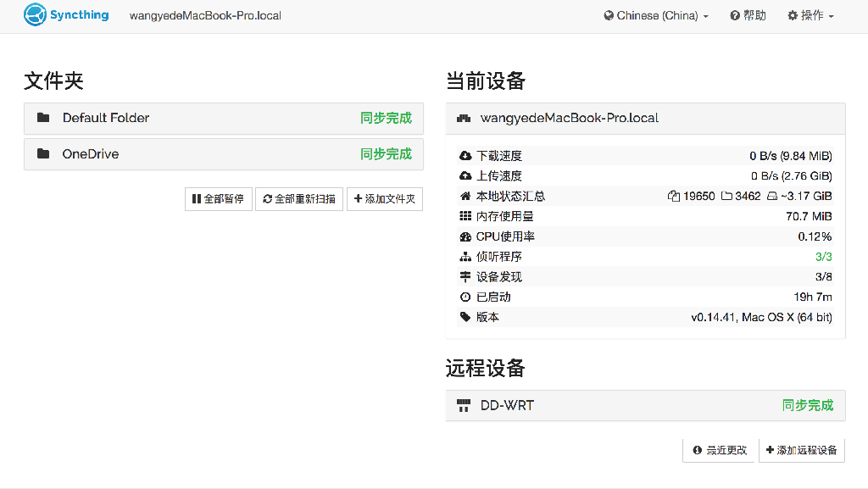868x489 pixels.
Task: Click the 本地状态汇总 label
Action: click(510, 196)
